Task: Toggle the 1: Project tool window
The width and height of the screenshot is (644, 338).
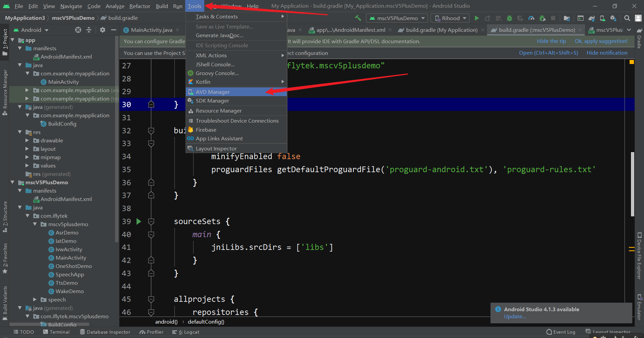Action: [5, 42]
